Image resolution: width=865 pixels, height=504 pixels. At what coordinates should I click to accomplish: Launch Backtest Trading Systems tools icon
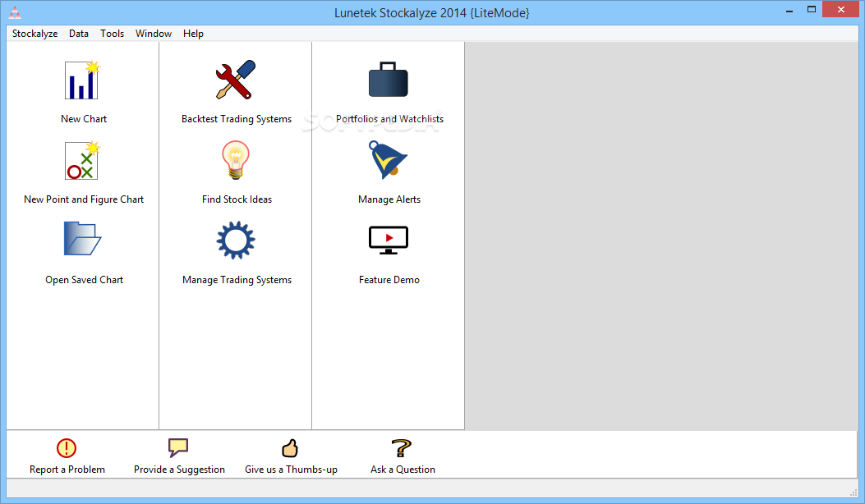[x=236, y=80]
